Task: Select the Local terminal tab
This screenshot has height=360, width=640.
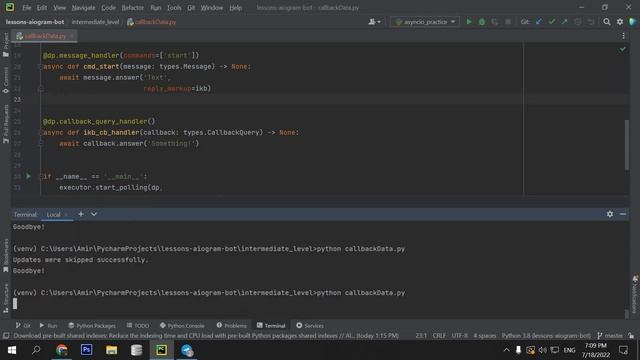Action: (x=53, y=215)
